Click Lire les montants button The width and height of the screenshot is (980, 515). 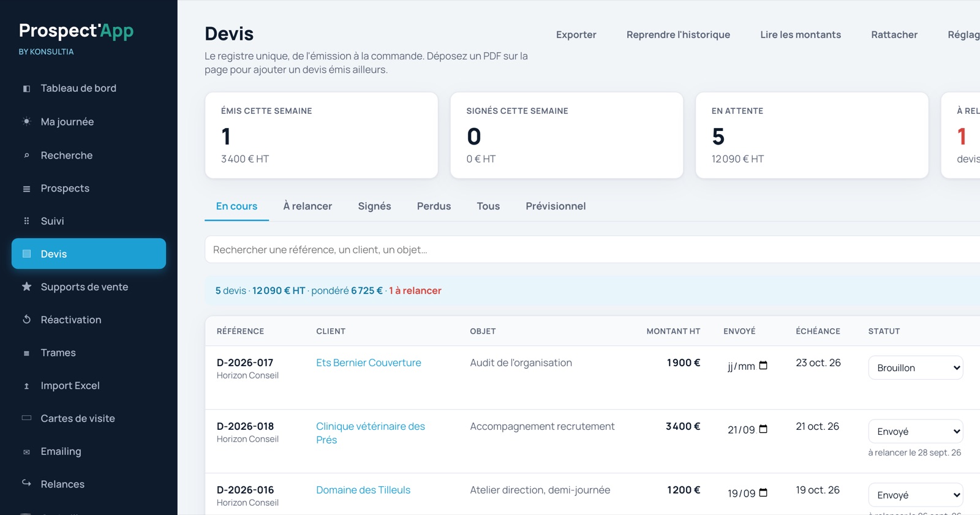[801, 35]
